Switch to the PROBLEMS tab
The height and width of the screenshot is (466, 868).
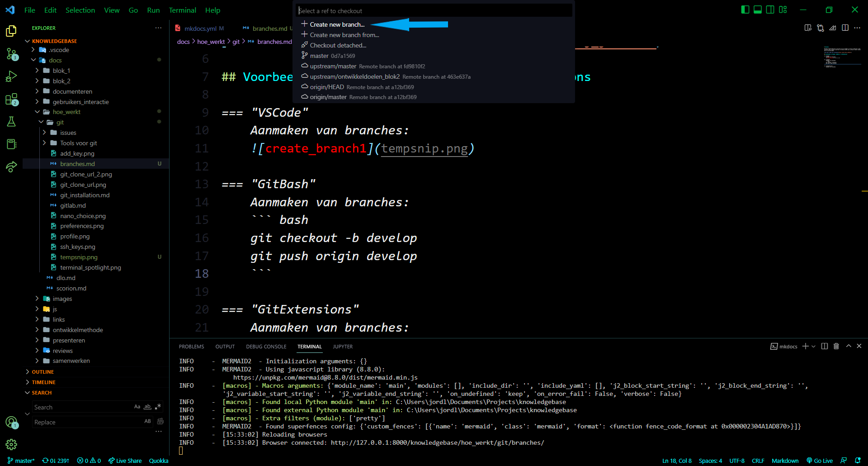click(x=191, y=347)
